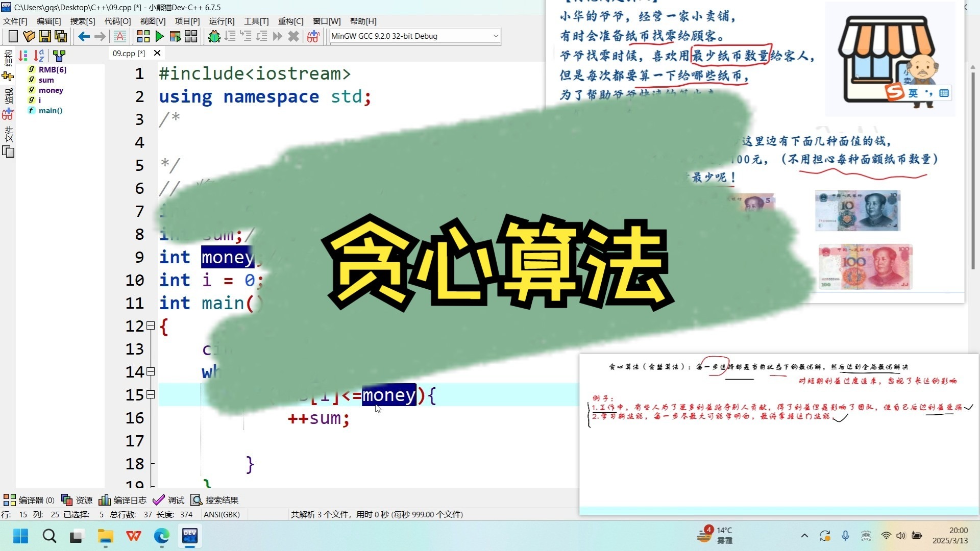Image resolution: width=980 pixels, height=551 pixels.
Task: Select main() in the class browser
Action: coord(49,111)
